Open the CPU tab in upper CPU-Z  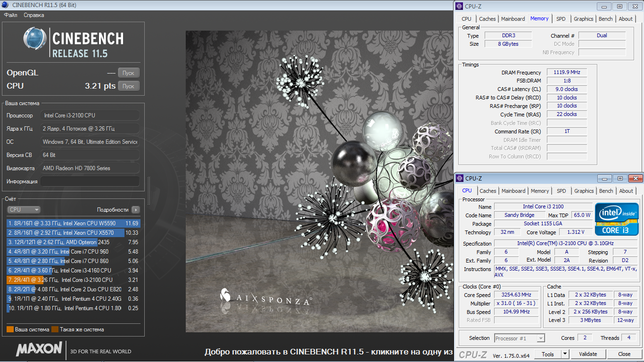pos(466,19)
